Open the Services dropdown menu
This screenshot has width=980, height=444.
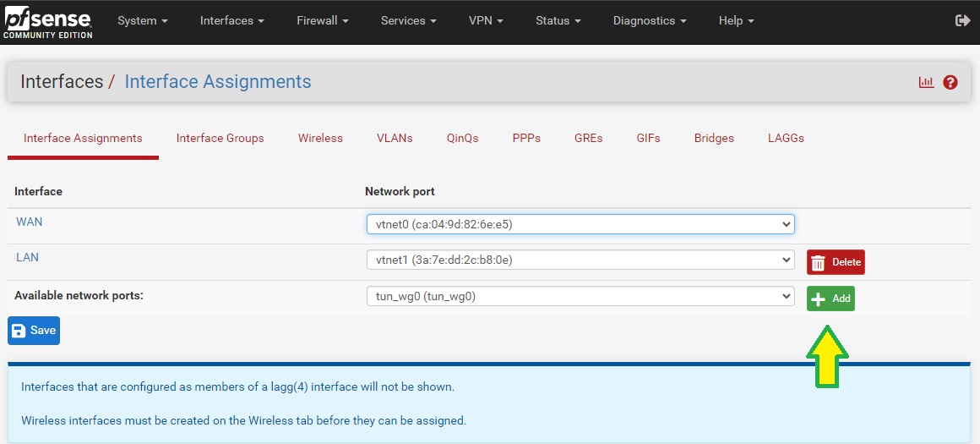coord(408,20)
